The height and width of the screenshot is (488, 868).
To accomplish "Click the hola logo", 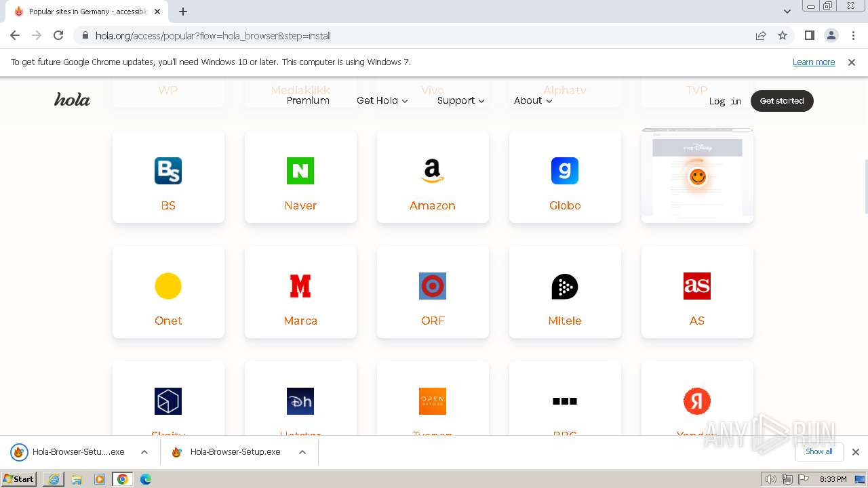I will point(72,100).
